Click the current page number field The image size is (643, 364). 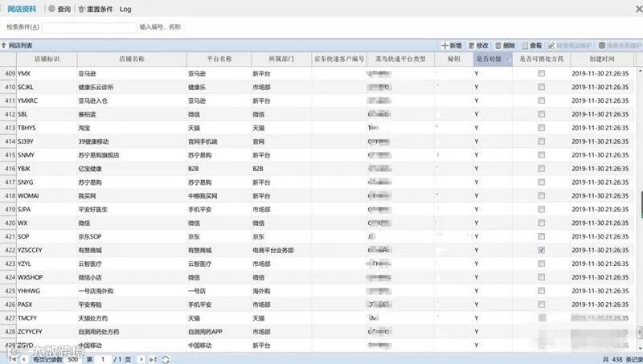103,359
